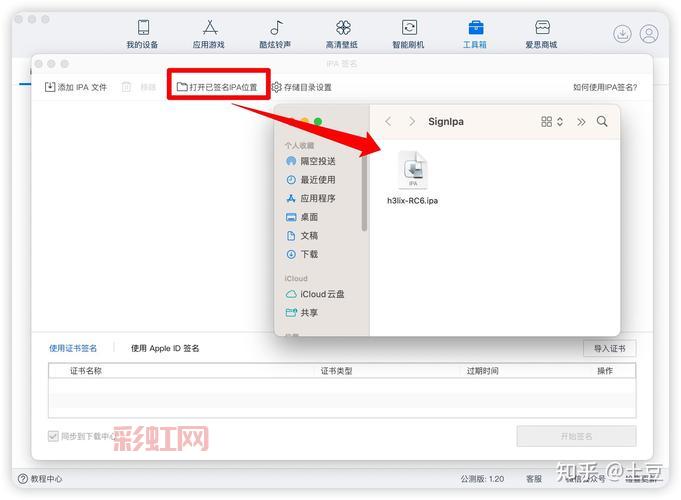Select 共享 Shared in Finder sidebar
Viewport: 681px width, 500px height.
[302, 313]
